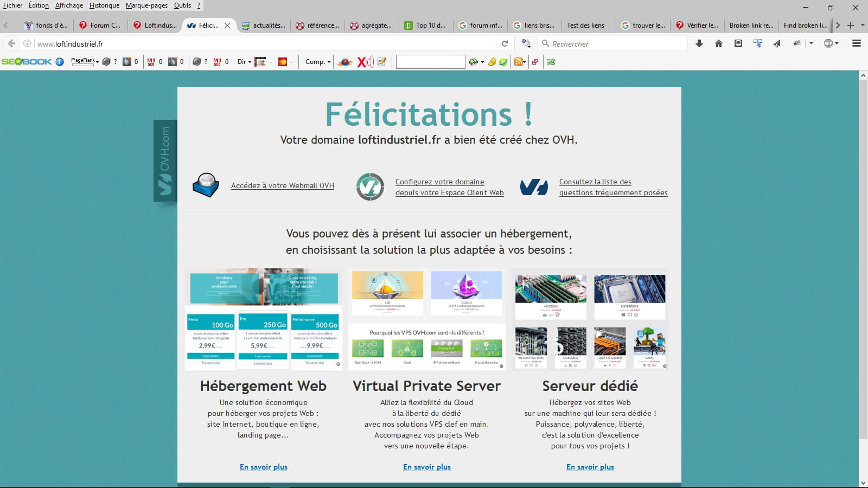Click the Rechercher search box
Screen dimensions: 868x488
click(x=613, y=43)
